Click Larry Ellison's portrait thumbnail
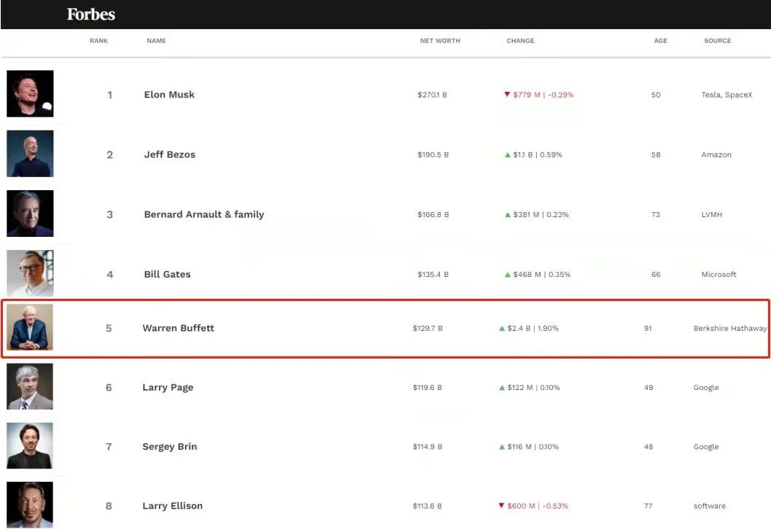 click(30, 505)
